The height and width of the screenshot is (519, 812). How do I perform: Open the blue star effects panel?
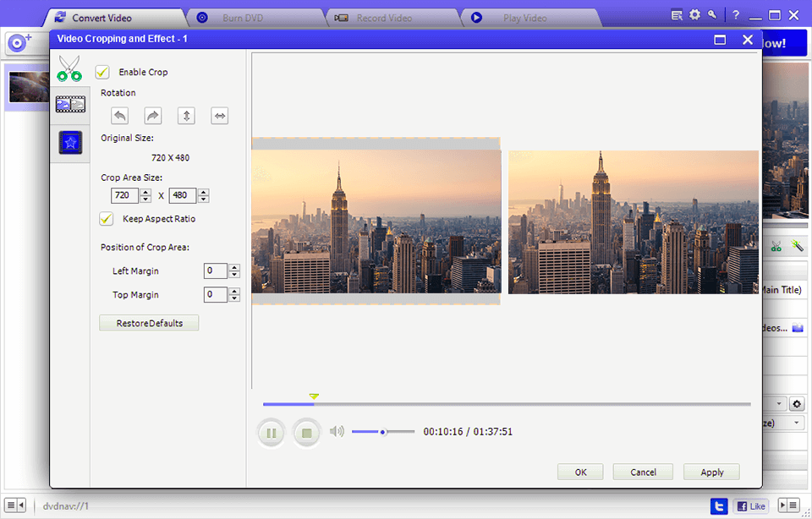pos(69,142)
